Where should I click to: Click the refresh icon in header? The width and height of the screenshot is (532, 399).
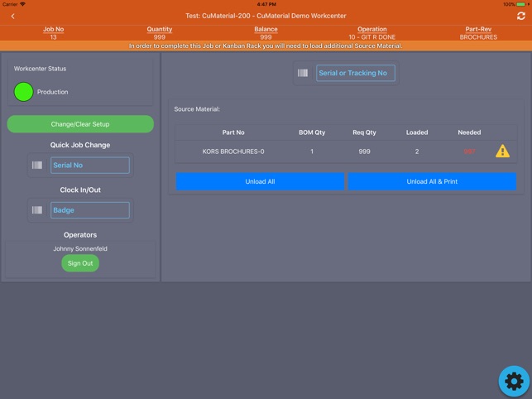[520, 16]
